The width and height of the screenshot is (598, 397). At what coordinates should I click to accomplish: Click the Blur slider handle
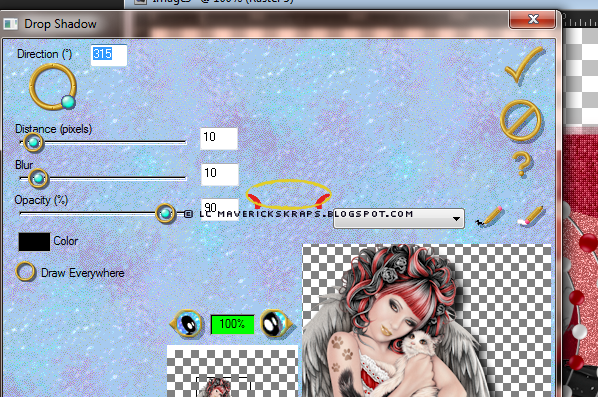[38, 178]
